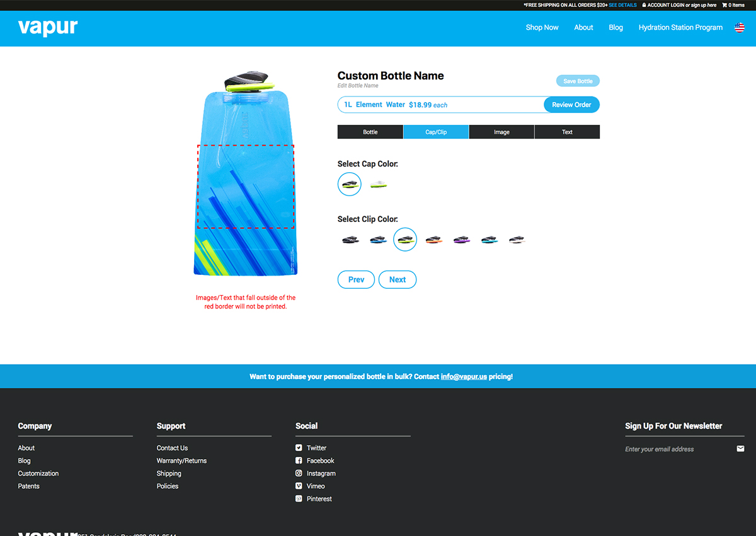This screenshot has height=536, width=756.
Task: Open Hydration Station Program menu item
Action: [x=680, y=27]
